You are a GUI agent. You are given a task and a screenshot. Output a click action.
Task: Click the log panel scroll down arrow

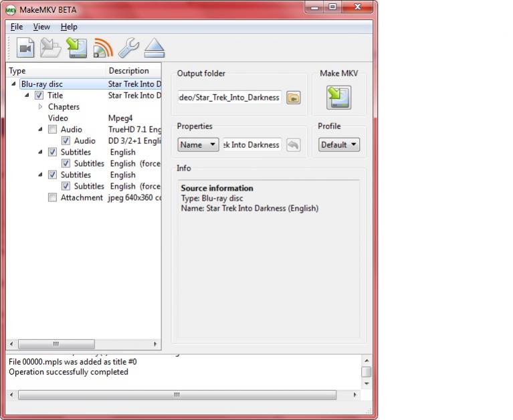tap(367, 383)
